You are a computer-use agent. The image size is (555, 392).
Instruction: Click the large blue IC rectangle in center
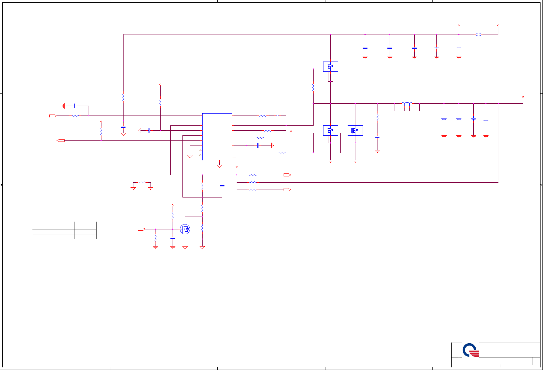(x=217, y=137)
